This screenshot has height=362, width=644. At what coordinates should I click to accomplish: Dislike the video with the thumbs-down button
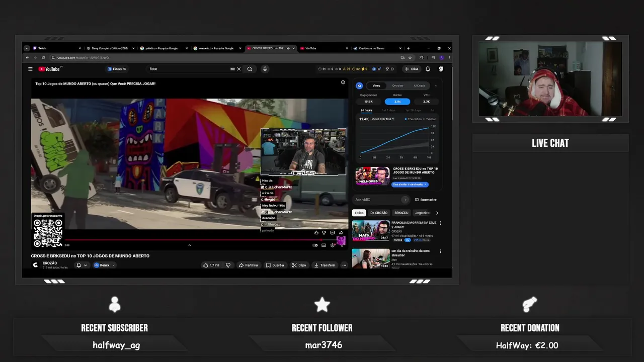click(228, 265)
